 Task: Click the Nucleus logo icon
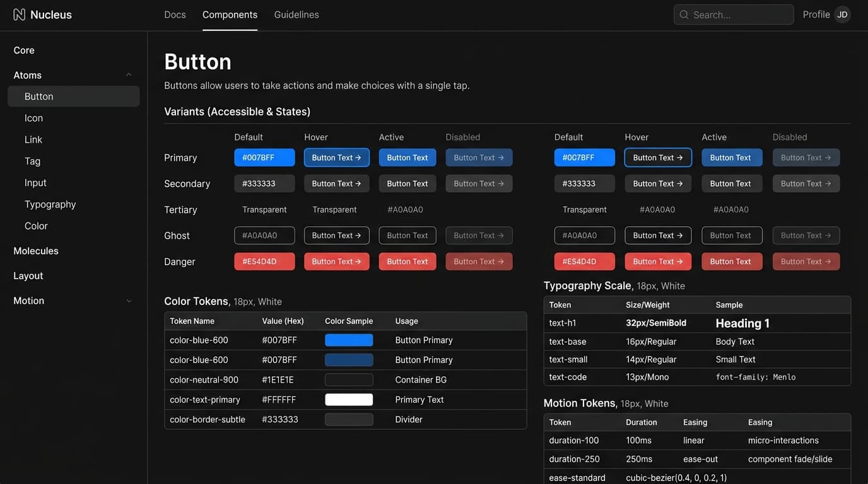(x=19, y=14)
